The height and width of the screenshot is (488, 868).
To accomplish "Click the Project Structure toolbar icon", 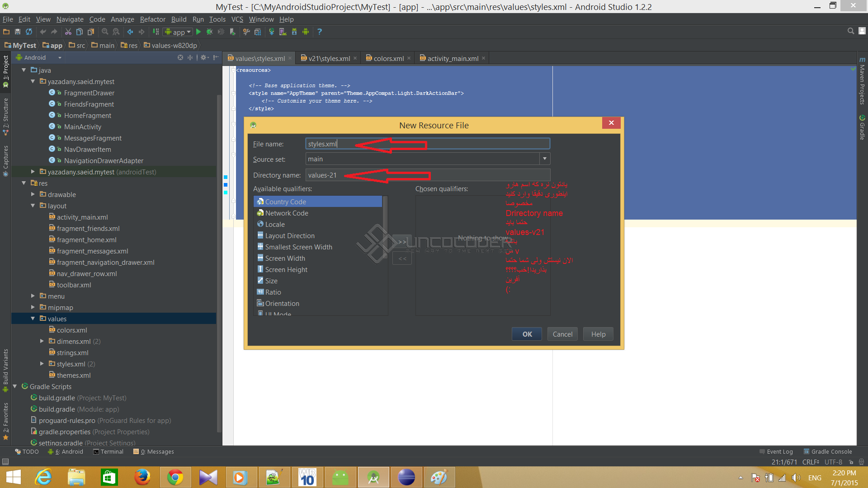I will pos(258,32).
